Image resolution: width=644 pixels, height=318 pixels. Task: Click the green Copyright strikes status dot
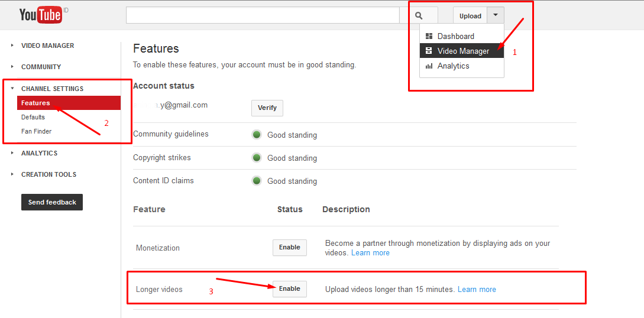pyautogui.click(x=257, y=158)
